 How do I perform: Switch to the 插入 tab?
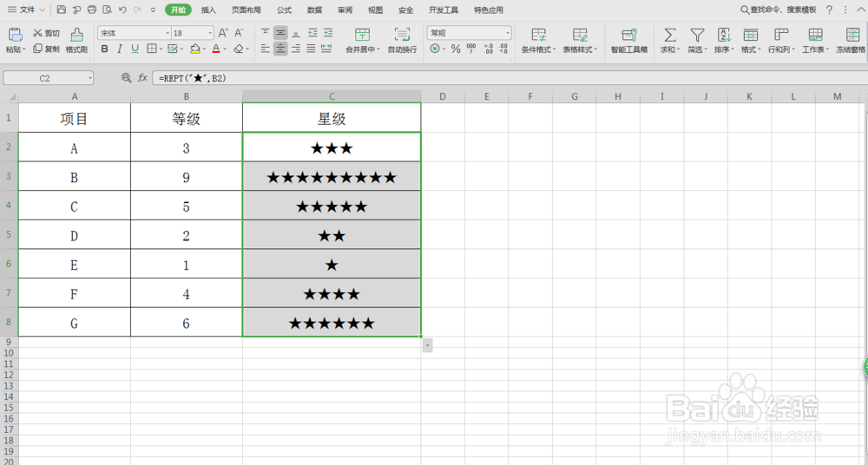click(208, 10)
